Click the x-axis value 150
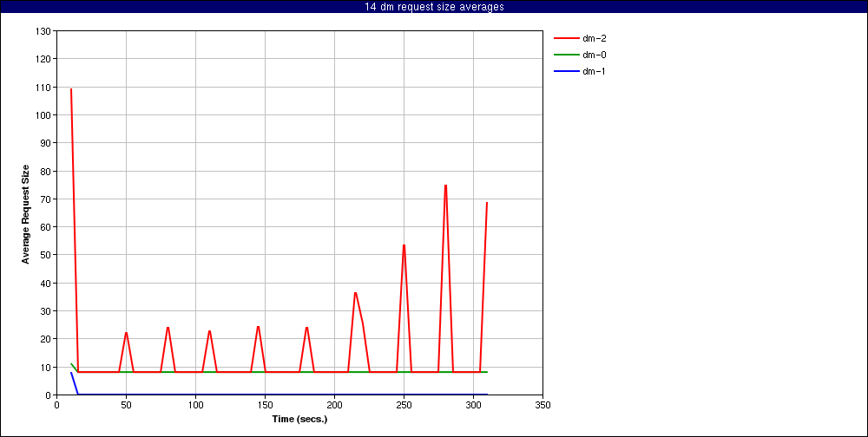 (x=265, y=405)
